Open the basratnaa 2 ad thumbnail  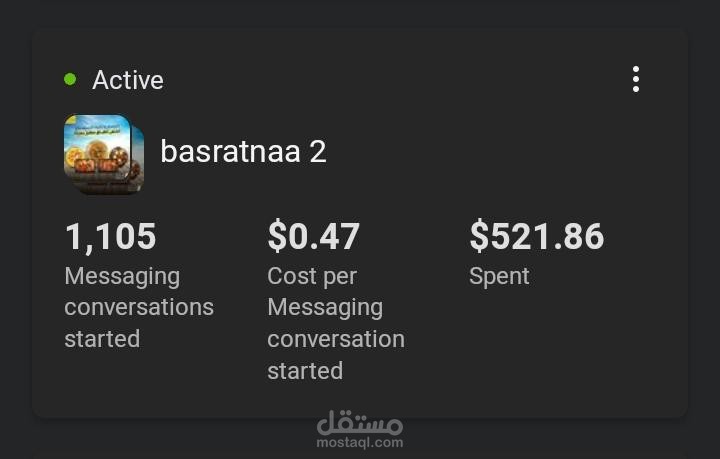98,151
